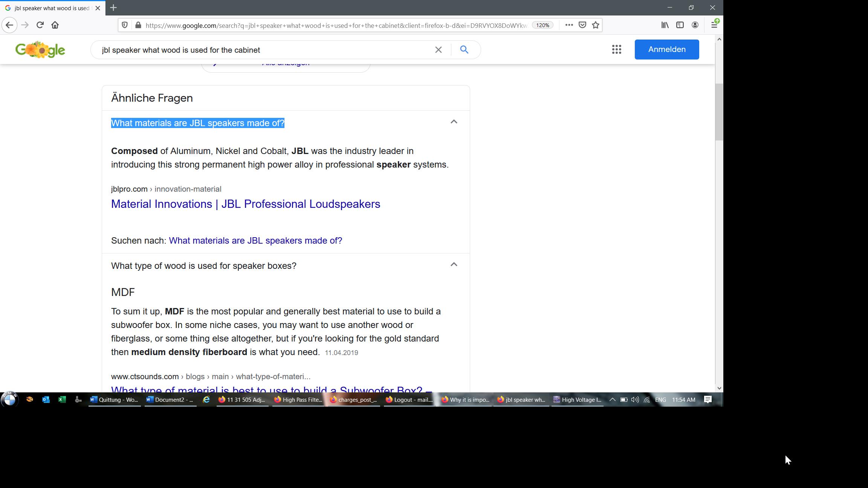Image resolution: width=868 pixels, height=488 pixels.
Task: Submit search with magnifier icon
Action: click(464, 50)
